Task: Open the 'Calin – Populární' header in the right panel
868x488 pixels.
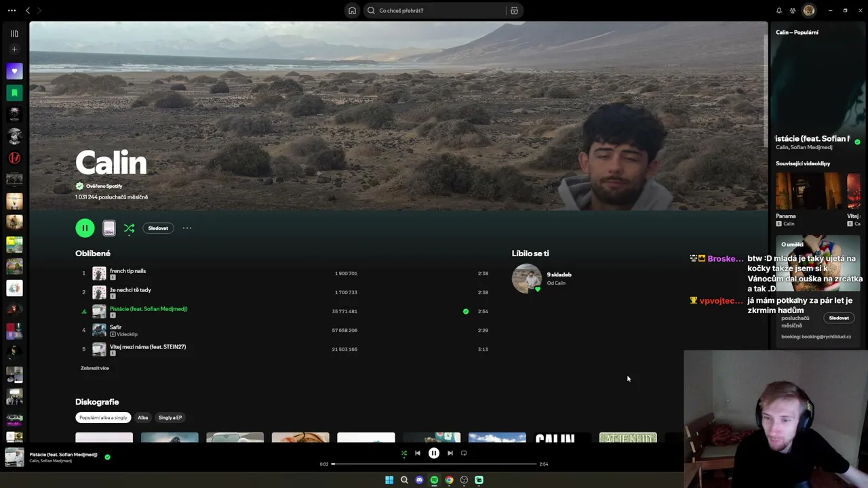Action: coord(797,33)
